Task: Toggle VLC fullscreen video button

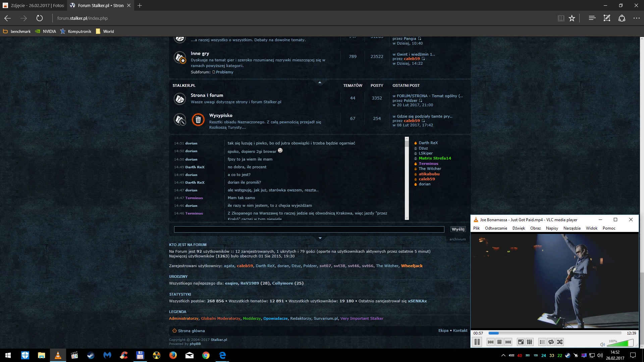Action: (521, 342)
